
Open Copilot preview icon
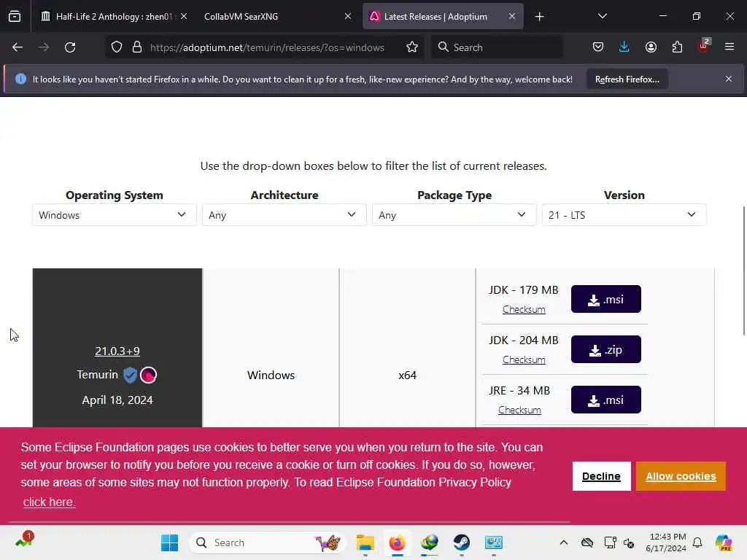point(723,542)
